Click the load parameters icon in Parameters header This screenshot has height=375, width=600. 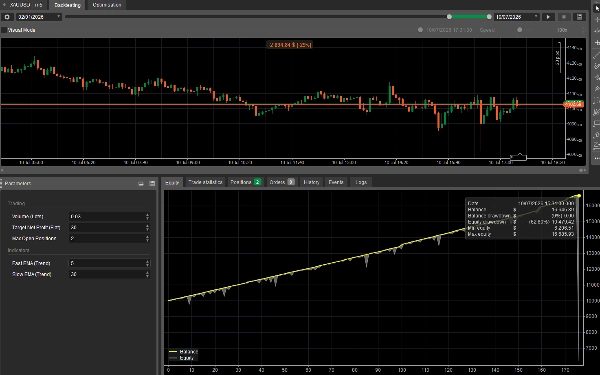(141, 184)
